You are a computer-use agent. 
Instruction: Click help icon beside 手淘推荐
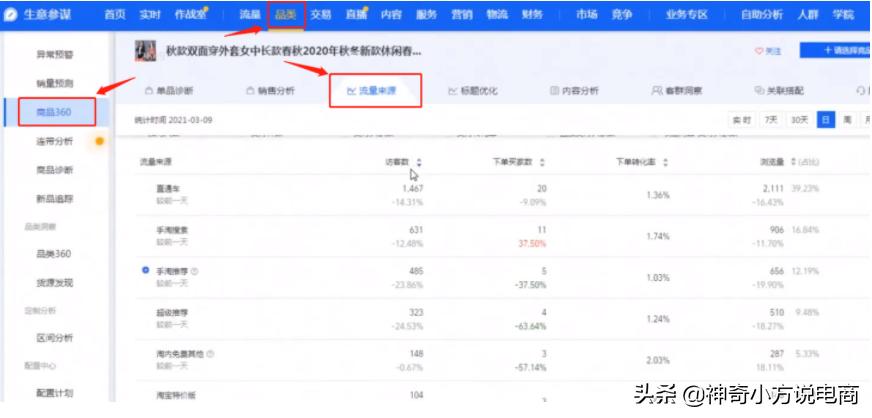coord(195,271)
